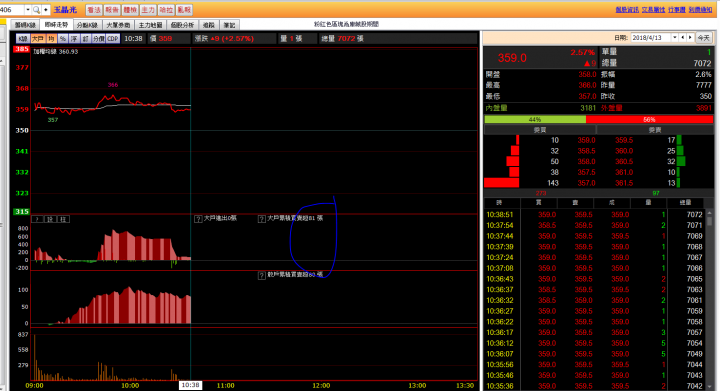Click the 哈拉 button
This screenshot has width=720, height=391.
point(166,10)
